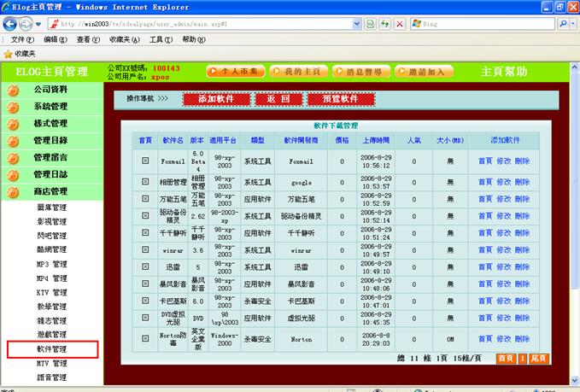Viewport: 580px width, 392px height.
Task: Select 軟件管理 in the sidebar
Action: coord(51,349)
